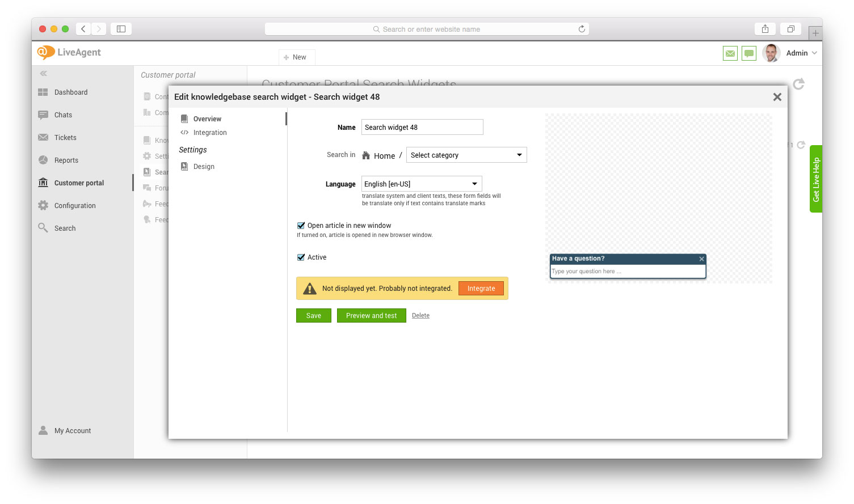Add a new browser tab
Image resolution: width=854 pixels, height=504 pixels.
815,33
